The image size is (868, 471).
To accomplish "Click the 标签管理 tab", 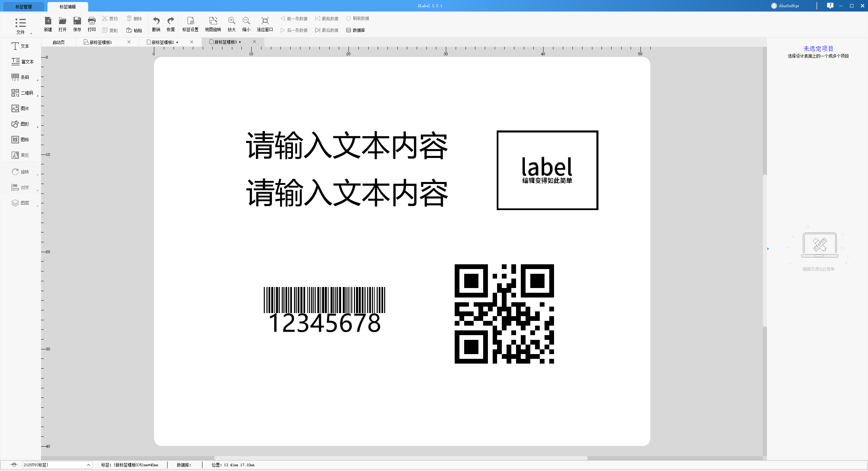I will (x=23, y=6).
